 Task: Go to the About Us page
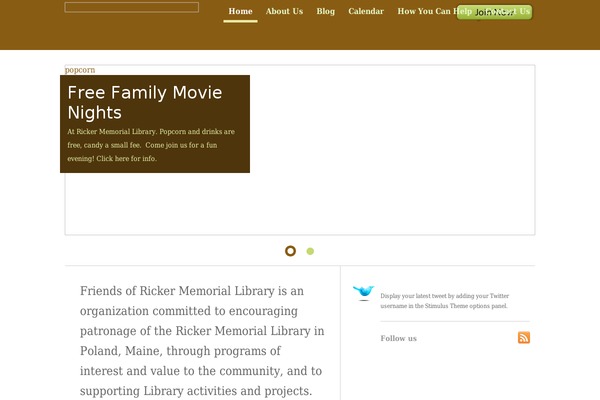[x=284, y=11]
